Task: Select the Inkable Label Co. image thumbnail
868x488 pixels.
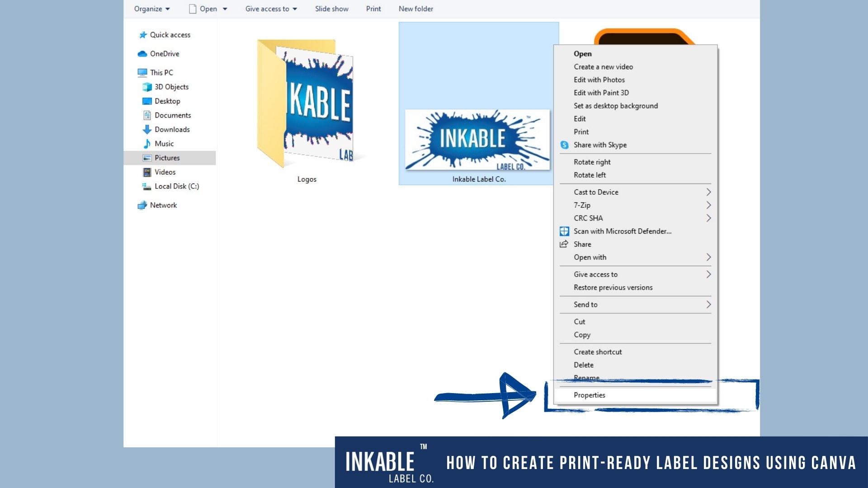Action: click(477, 140)
